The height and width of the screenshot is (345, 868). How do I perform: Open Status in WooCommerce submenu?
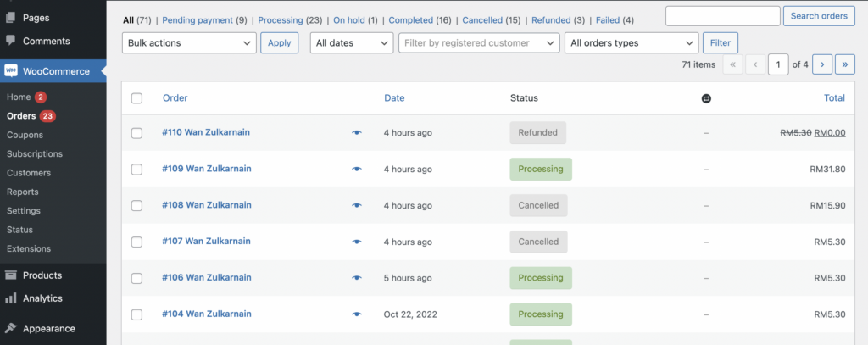point(20,230)
